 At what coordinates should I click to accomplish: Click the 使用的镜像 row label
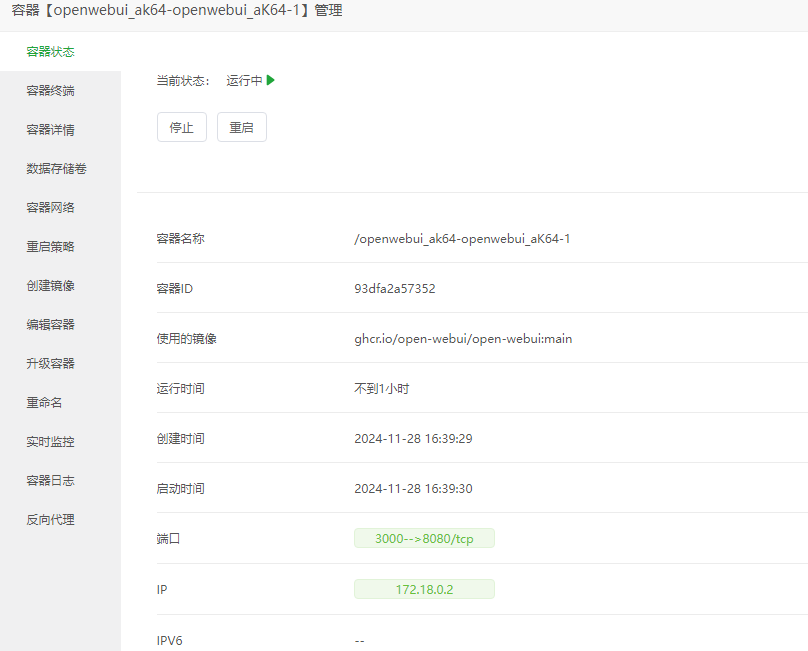(187, 339)
